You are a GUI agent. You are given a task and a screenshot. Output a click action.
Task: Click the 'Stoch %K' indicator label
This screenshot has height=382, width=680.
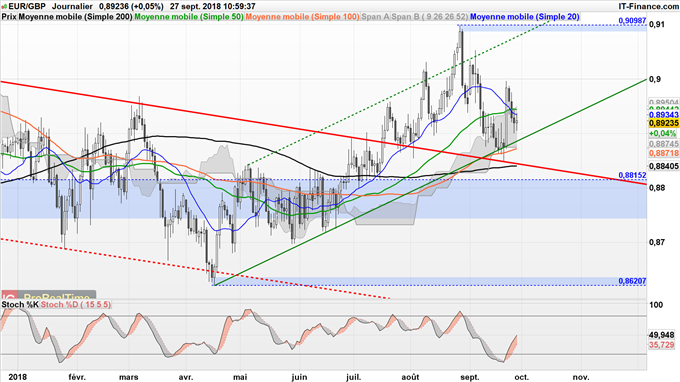click(x=20, y=305)
